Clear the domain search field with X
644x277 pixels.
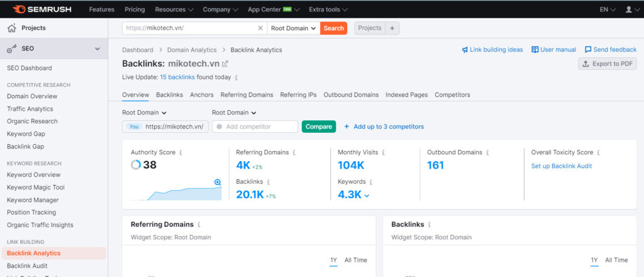(x=260, y=28)
